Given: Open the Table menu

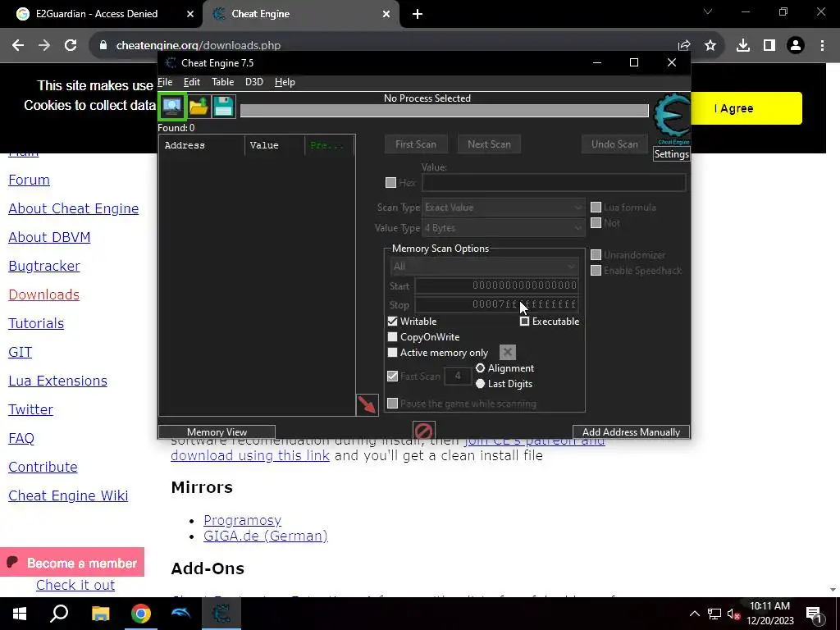Looking at the screenshot, I should click(x=223, y=82).
